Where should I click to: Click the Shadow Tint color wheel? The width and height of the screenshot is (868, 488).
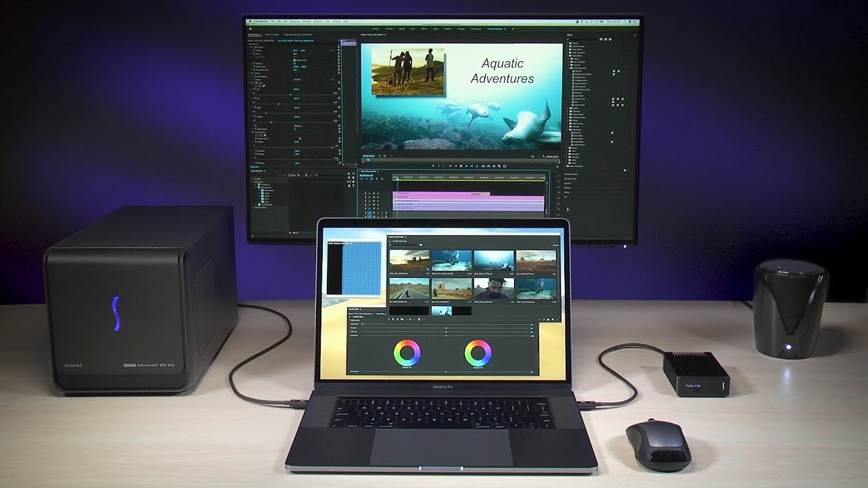407,352
